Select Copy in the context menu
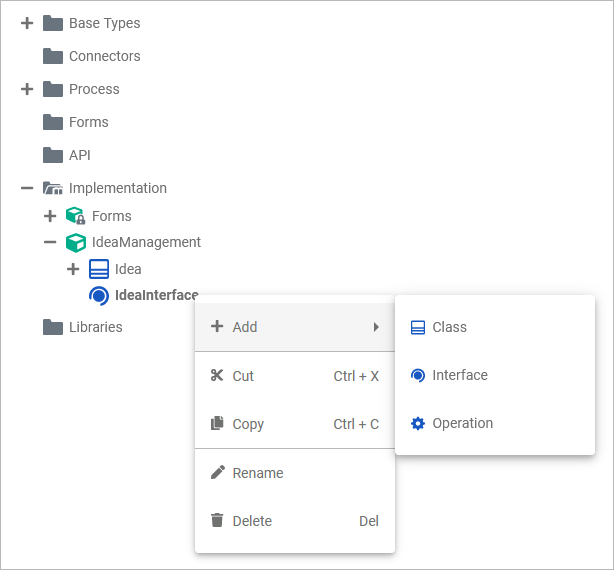 click(248, 424)
